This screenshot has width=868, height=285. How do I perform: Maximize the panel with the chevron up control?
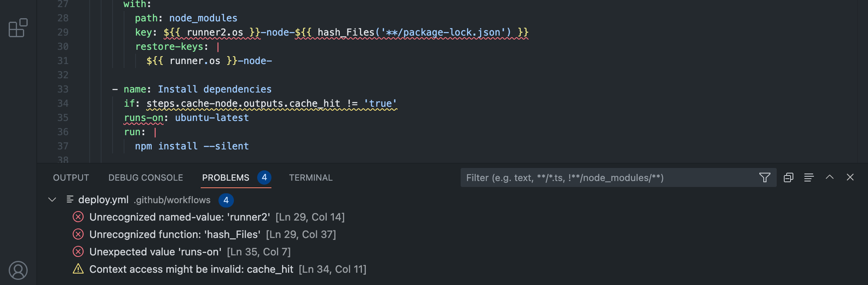coord(830,177)
